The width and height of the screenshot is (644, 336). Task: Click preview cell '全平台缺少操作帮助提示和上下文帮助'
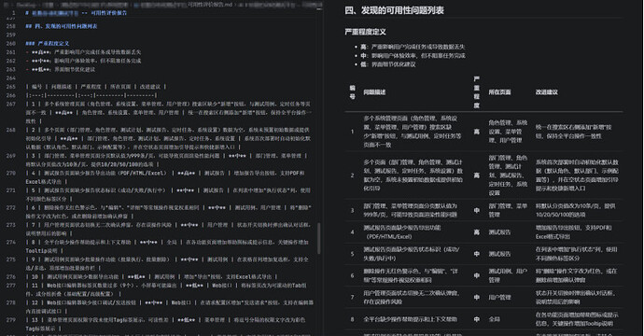(410, 319)
